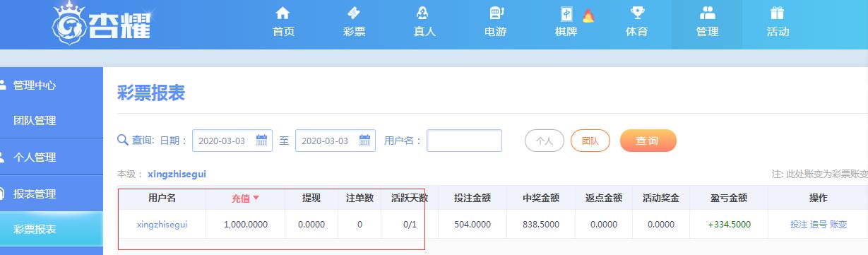Focus the 用户名 input field
The width and height of the screenshot is (868, 255).
(x=464, y=141)
